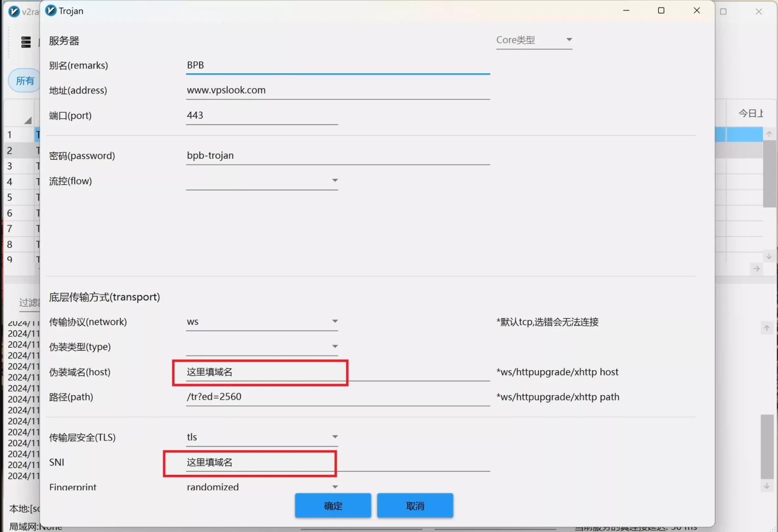Click the 服务器 section heading
This screenshot has height=532, width=778.
[x=64, y=41]
